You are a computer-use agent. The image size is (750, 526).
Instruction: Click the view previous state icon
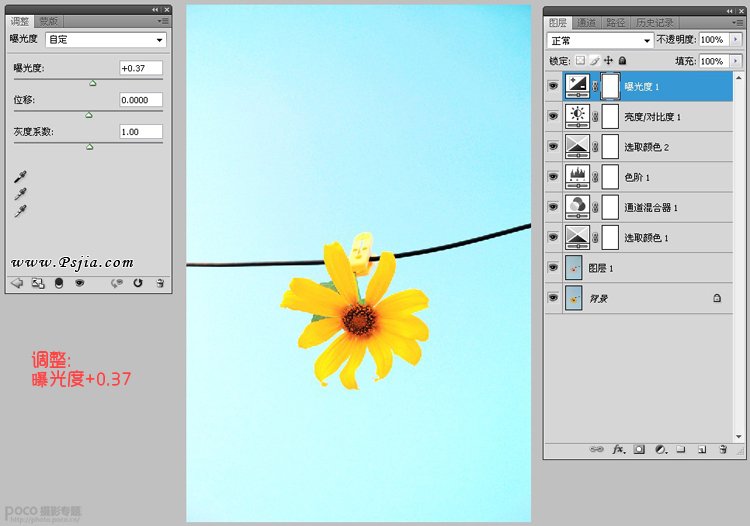click(x=117, y=283)
